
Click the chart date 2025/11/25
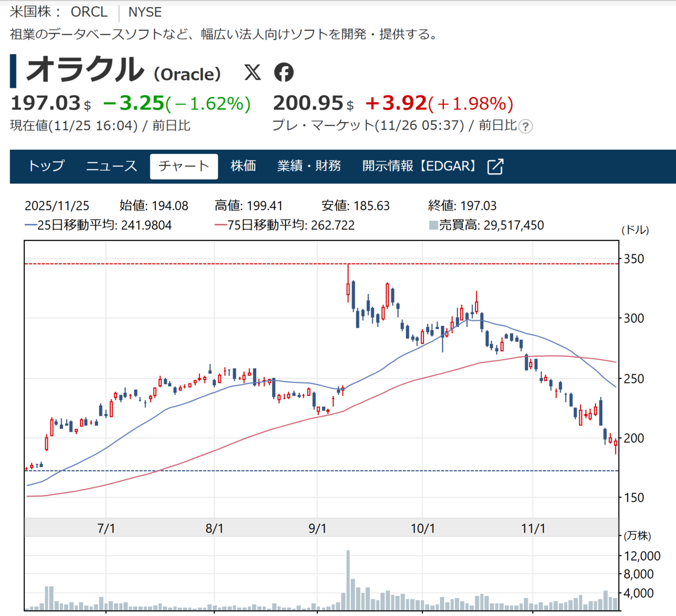pyautogui.click(x=57, y=206)
